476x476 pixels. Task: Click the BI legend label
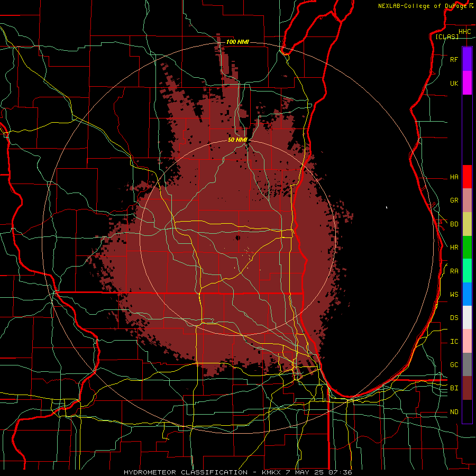pyautogui.click(x=454, y=388)
